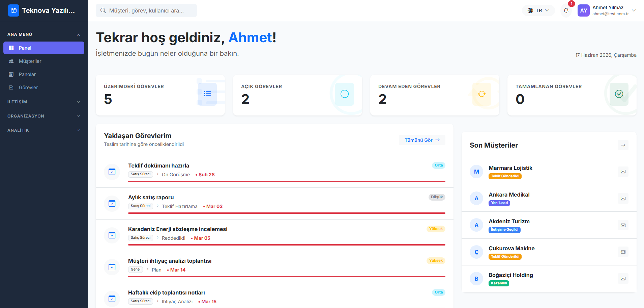The height and width of the screenshot is (308, 644).
Task: Open the notification bell icon
Action: pyautogui.click(x=566, y=10)
